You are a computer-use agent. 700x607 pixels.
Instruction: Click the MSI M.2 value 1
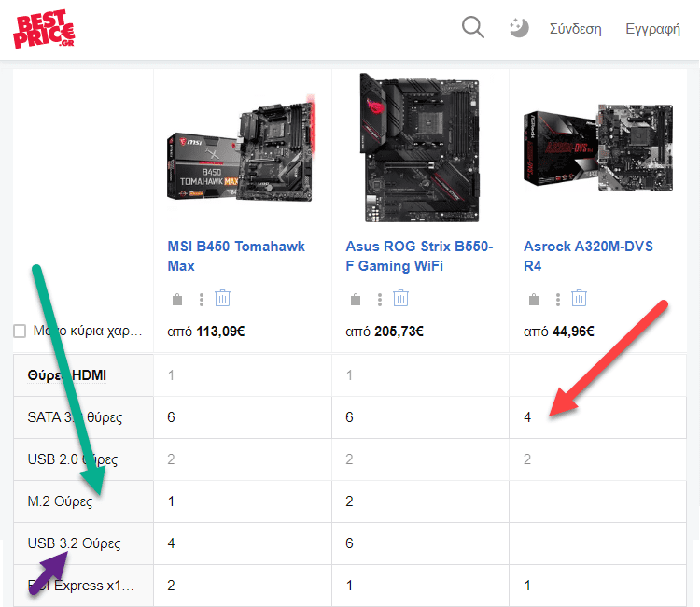pyautogui.click(x=171, y=501)
